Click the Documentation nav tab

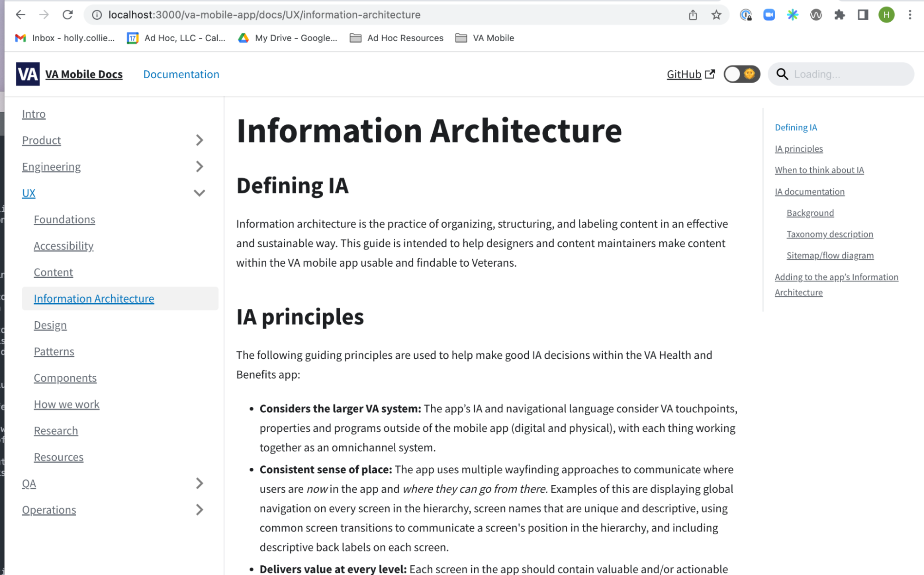coord(182,74)
